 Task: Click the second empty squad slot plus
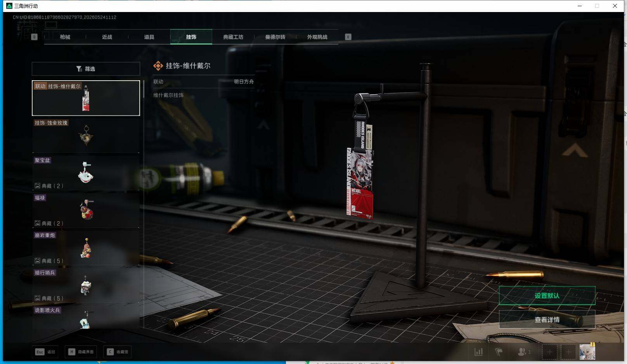[x=568, y=352]
